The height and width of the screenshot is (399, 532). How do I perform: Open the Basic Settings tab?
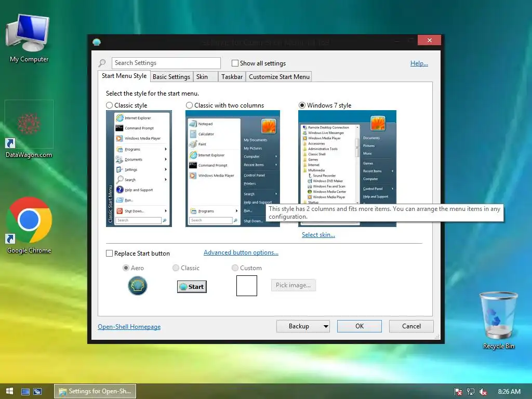[171, 77]
